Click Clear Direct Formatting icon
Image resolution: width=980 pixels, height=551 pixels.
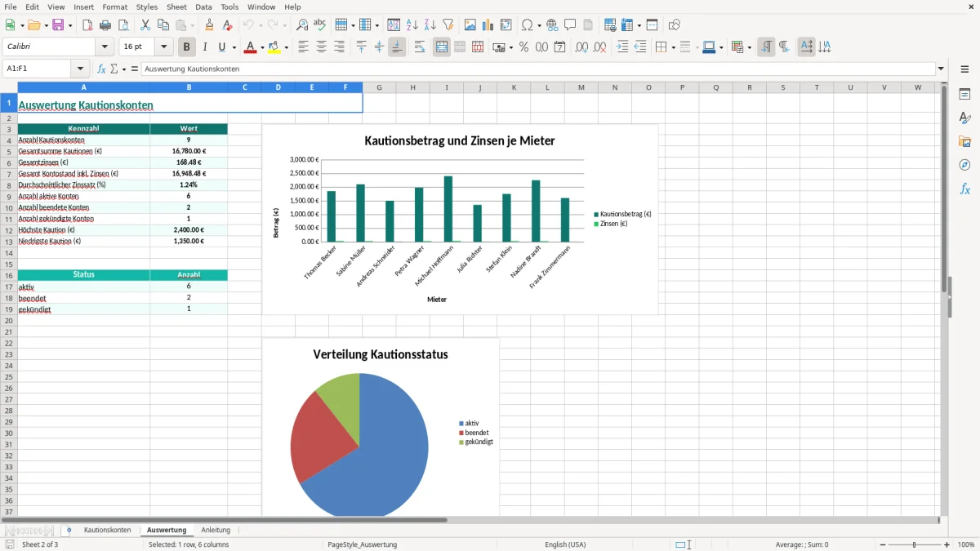tap(228, 25)
